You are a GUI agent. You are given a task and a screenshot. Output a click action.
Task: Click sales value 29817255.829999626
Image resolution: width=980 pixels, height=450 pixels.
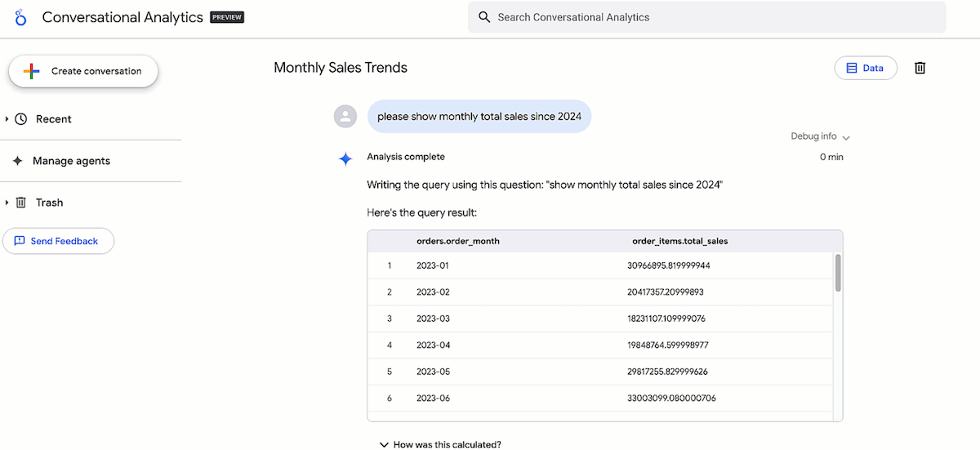[668, 372]
